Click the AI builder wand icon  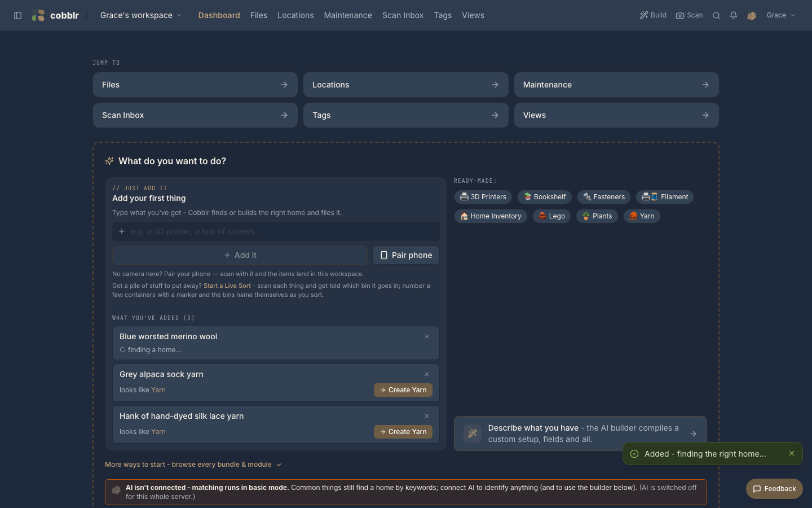click(473, 433)
